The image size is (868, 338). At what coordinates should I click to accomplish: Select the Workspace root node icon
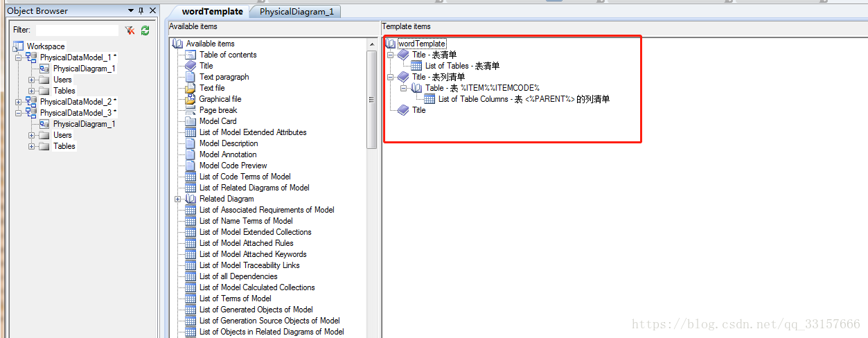point(19,46)
